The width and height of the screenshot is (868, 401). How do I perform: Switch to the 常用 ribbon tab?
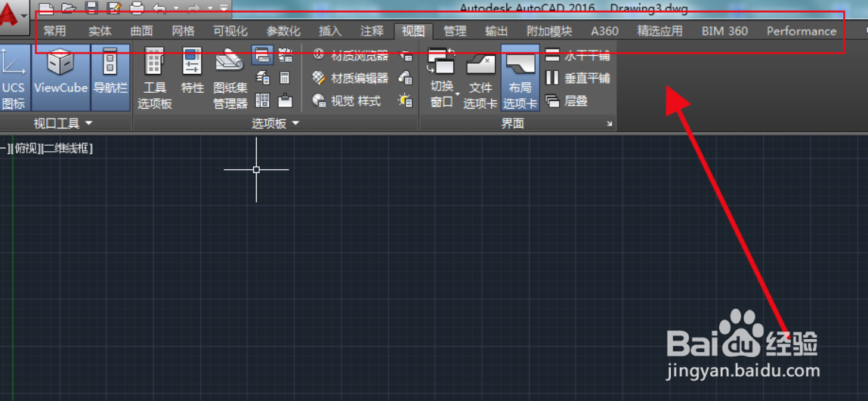(x=54, y=31)
